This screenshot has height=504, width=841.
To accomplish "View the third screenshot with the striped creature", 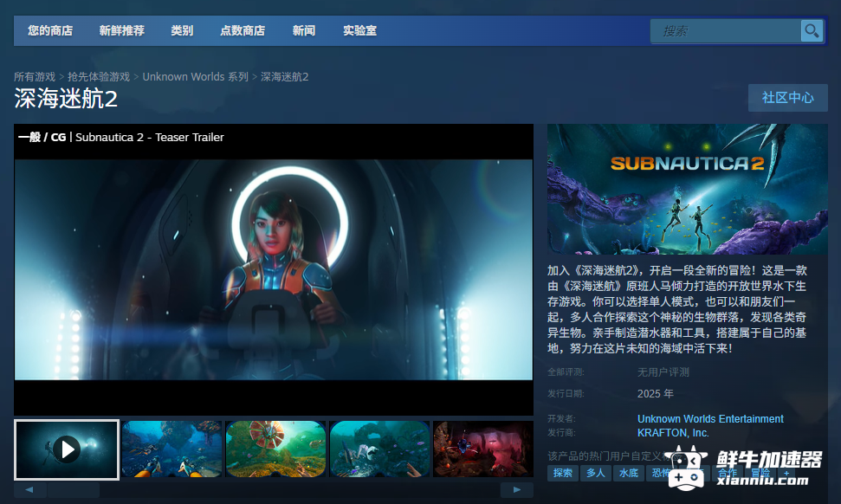I will click(x=275, y=449).
